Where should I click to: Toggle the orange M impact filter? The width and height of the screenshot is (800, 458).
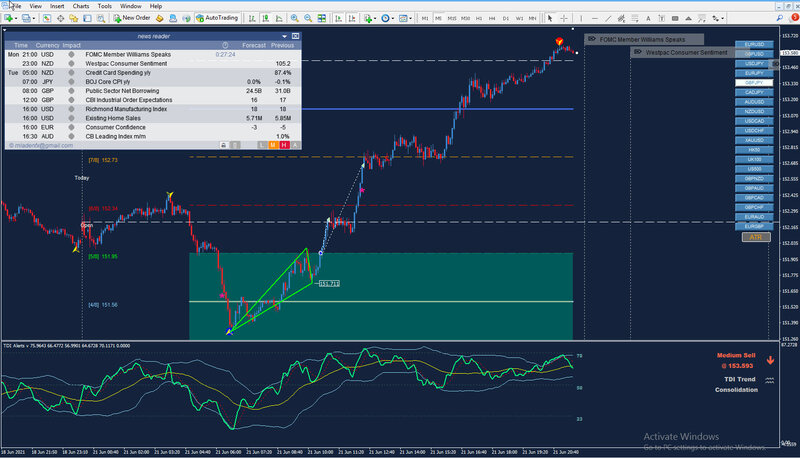tap(273, 145)
